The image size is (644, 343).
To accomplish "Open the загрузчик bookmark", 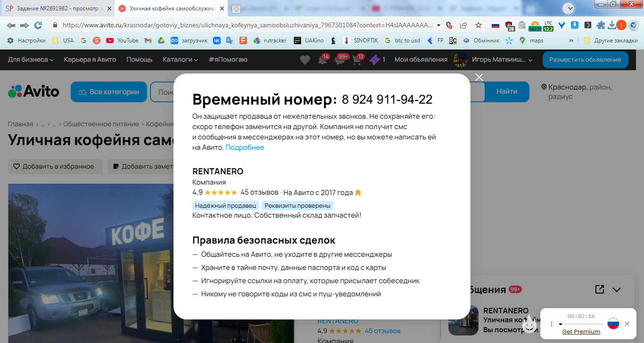I will coord(189,41).
